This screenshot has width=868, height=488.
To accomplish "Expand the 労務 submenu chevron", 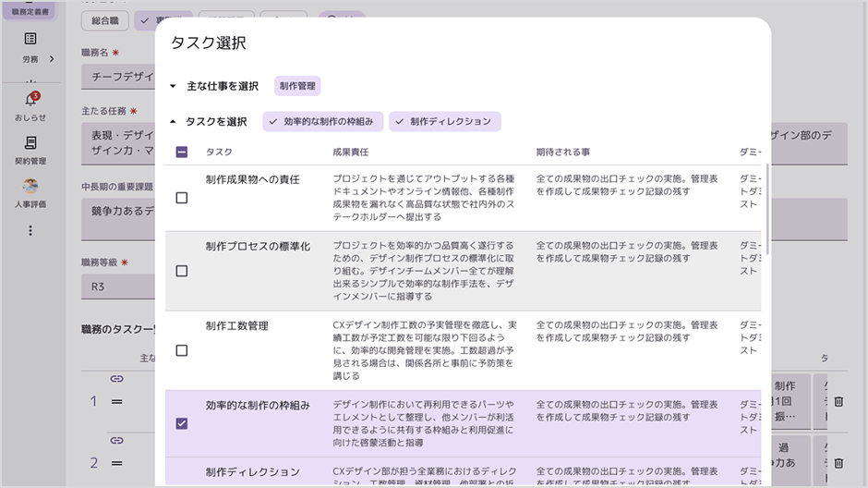I will click(52, 59).
